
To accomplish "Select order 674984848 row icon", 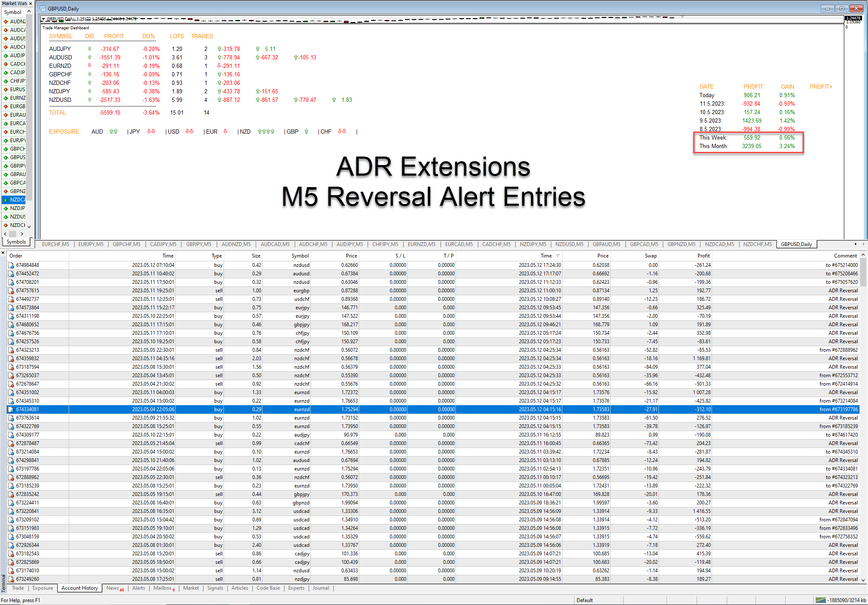I will pos(11,265).
